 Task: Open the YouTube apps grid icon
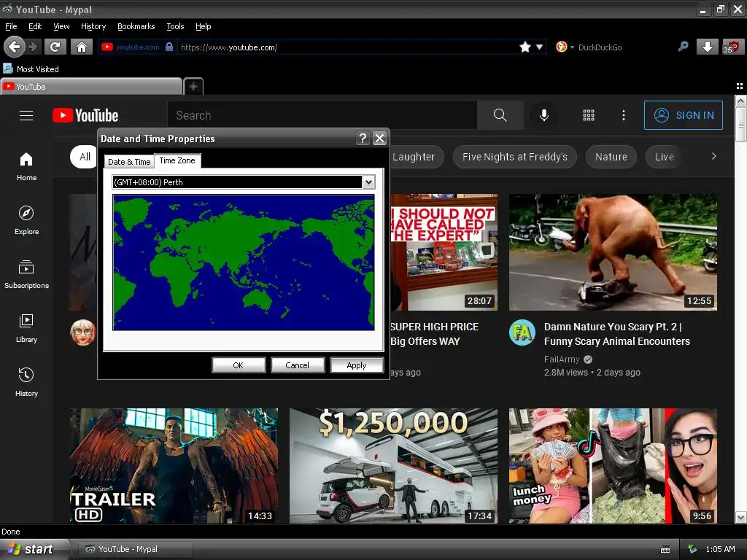589,115
